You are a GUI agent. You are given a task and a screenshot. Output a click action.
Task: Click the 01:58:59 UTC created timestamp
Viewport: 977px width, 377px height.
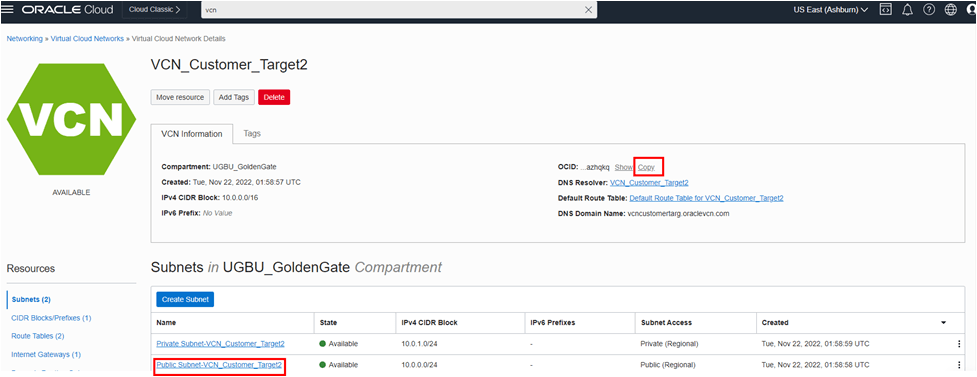click(816, 344)
